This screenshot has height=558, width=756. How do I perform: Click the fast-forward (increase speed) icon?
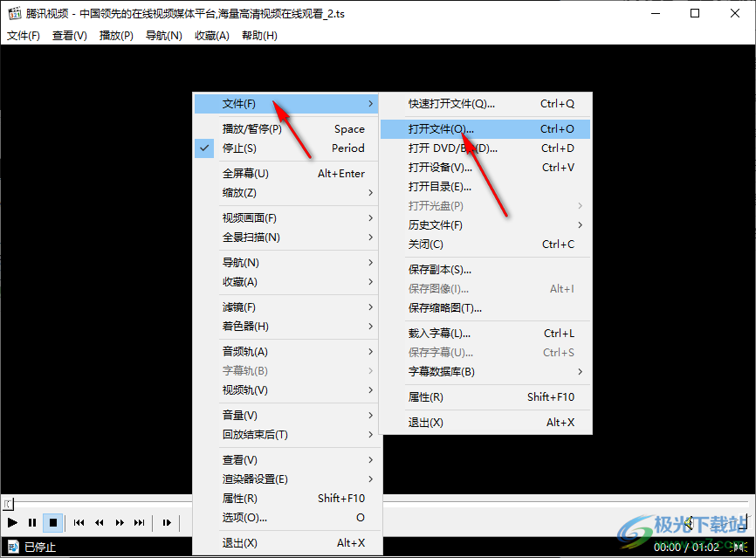pyautogui.click(x=120, y=523)
